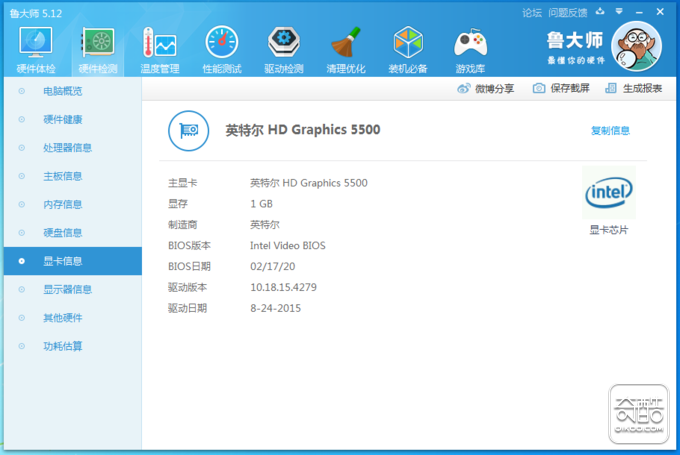The image size is (680, 455).
Task: Select 显卡信息 in the sidebar
Action: pyautogui.click(x=73, y=261)
